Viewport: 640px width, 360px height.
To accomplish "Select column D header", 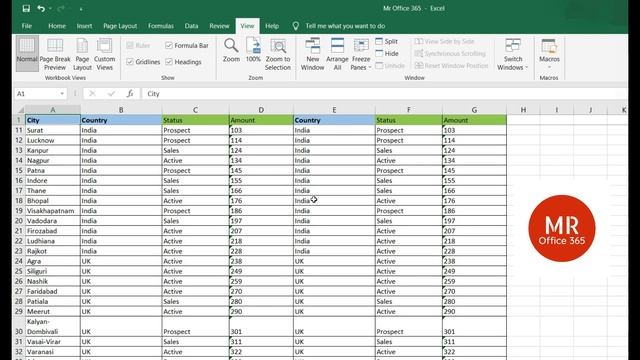I will [x=261, y=109].
